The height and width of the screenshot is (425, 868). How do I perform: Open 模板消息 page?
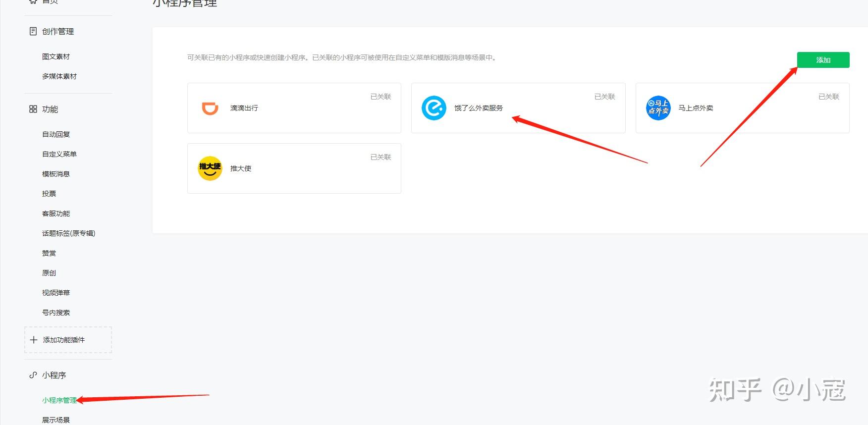coord(56,174)
